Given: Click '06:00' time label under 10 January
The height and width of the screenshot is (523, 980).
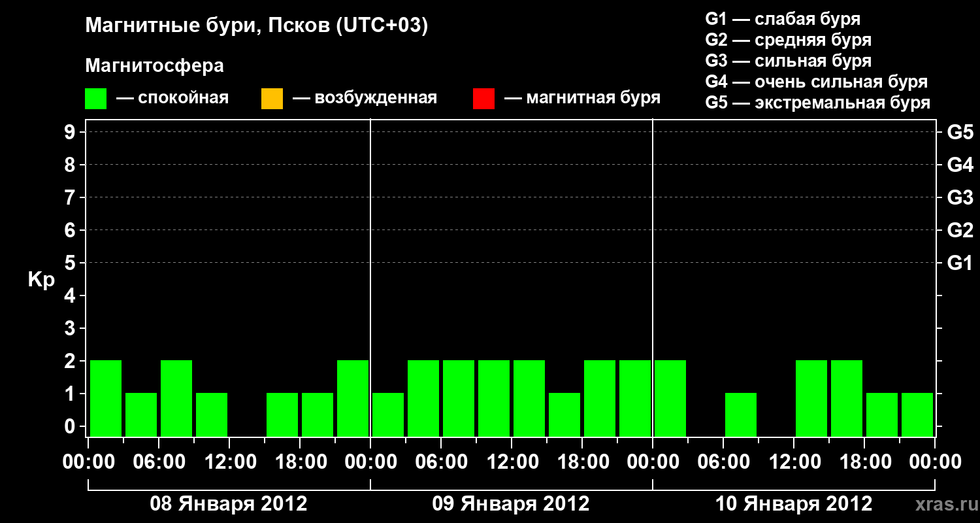Looking at the screenshot, I should pyautogui.click(x=724, y=462).
